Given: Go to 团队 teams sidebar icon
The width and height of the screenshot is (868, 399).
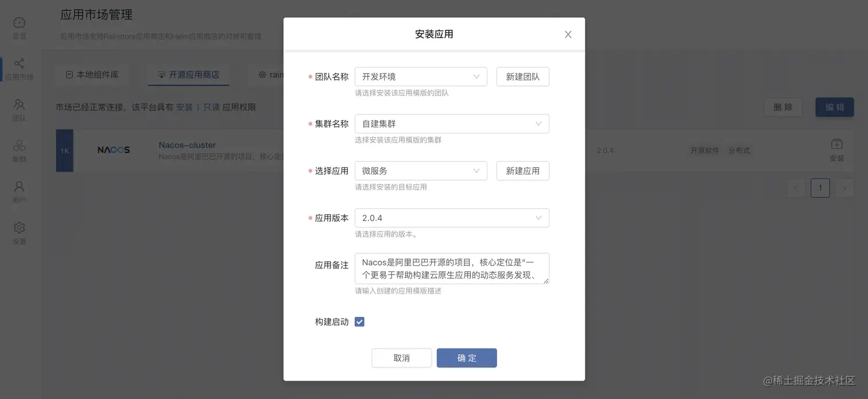Looking at the screenshot, I should point(20,104).
